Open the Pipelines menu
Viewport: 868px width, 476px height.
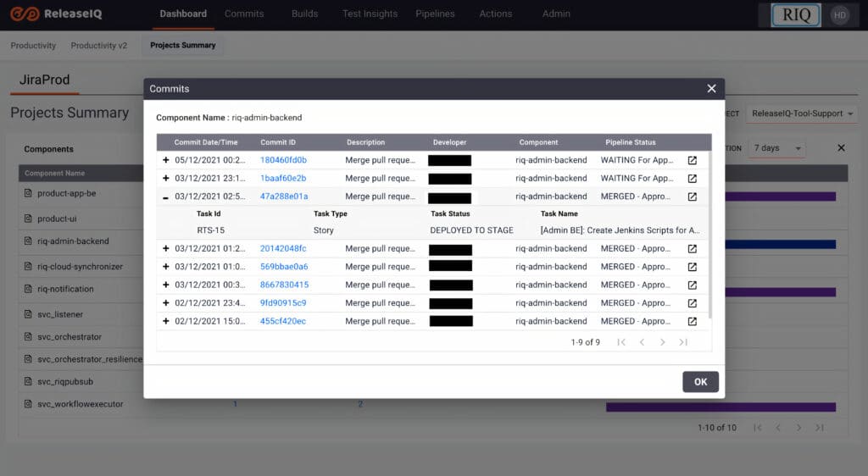coord(435,14)
